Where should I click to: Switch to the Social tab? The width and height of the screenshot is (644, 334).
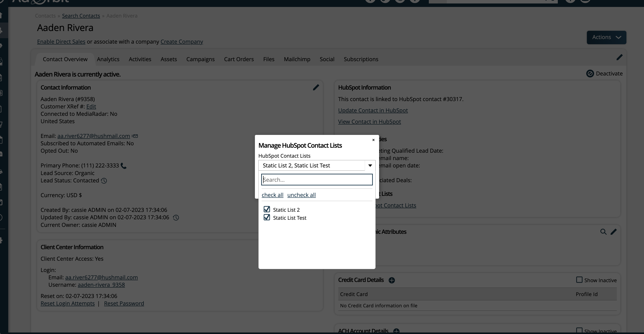(x=327, y=59)
